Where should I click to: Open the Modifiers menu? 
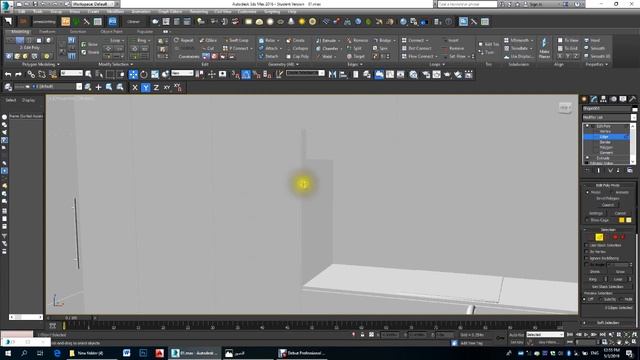click(x=115, y=12)
